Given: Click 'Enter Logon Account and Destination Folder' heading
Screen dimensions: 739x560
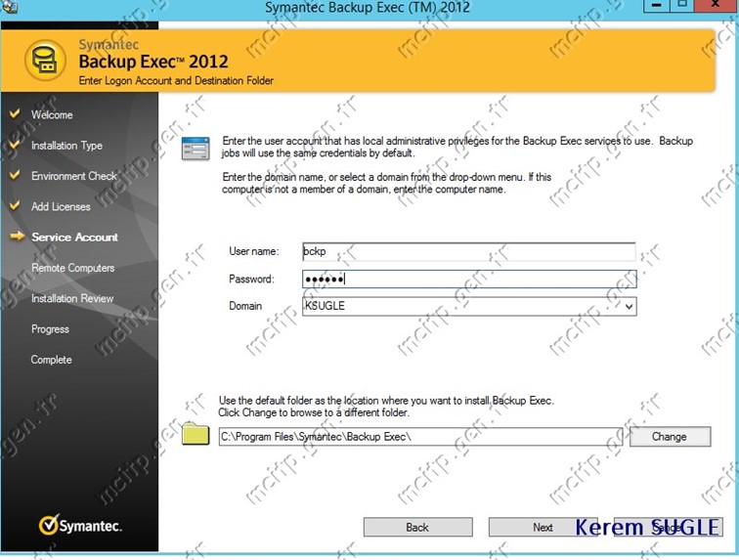Looking at the screenshot, I should pyautogui.click(x=176, y=80).
